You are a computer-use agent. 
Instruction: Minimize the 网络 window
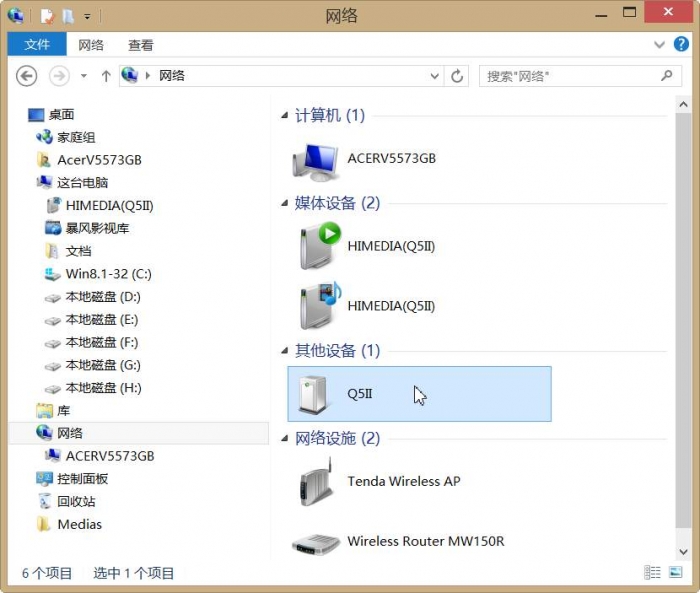pos(601,15)
